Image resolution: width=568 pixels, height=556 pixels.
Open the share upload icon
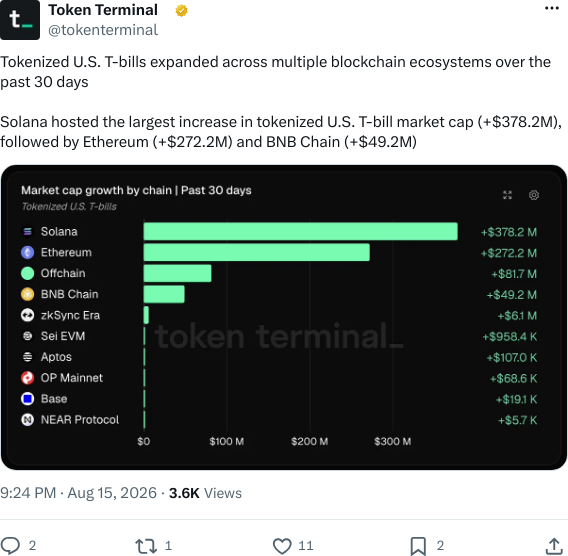[554, 546]
